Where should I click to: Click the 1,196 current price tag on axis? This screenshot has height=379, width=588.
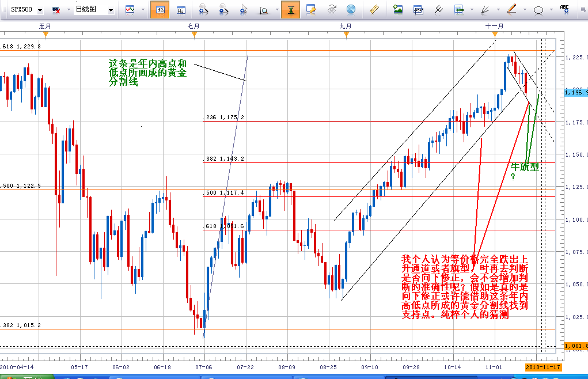click(576, 92)
